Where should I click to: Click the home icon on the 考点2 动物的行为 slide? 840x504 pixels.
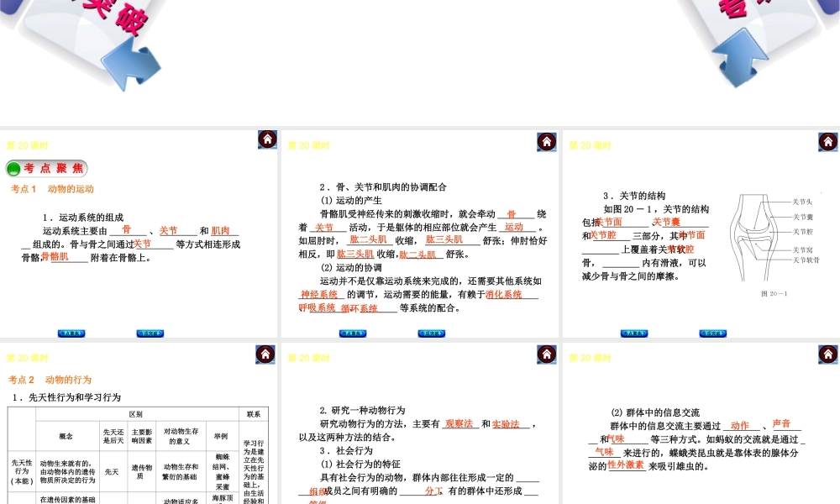[265, 354]
